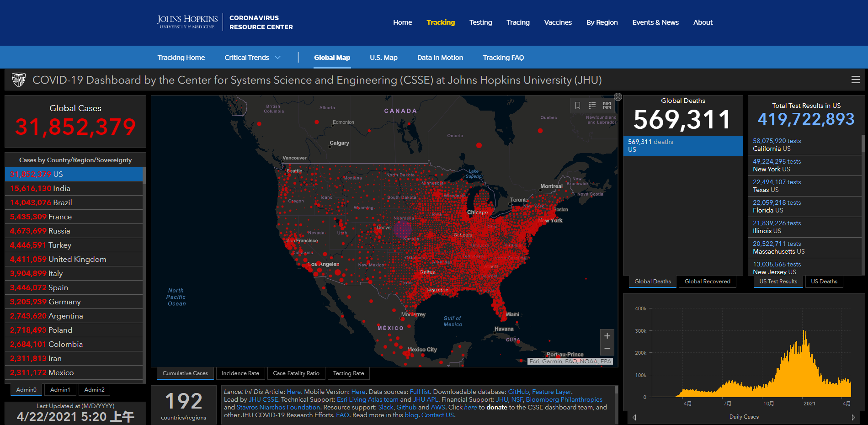The height and width of the screenshot is (425, 868).
Task: Switch to U.S. Map view
Action: [383, 58]
